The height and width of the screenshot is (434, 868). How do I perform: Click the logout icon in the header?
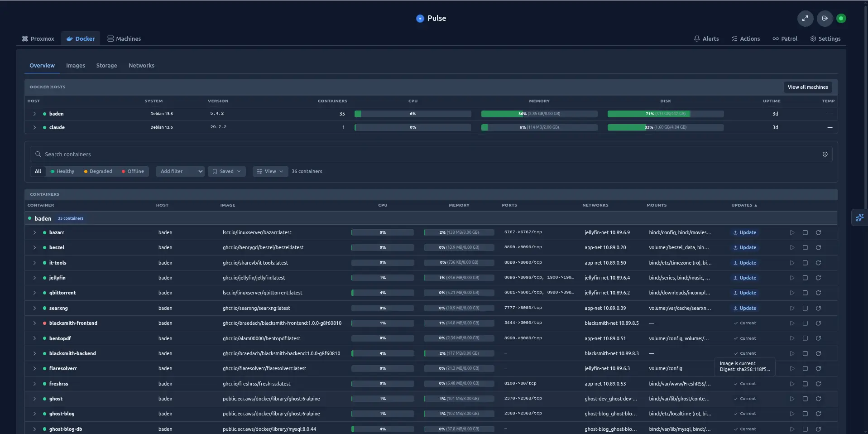[825, 19]
